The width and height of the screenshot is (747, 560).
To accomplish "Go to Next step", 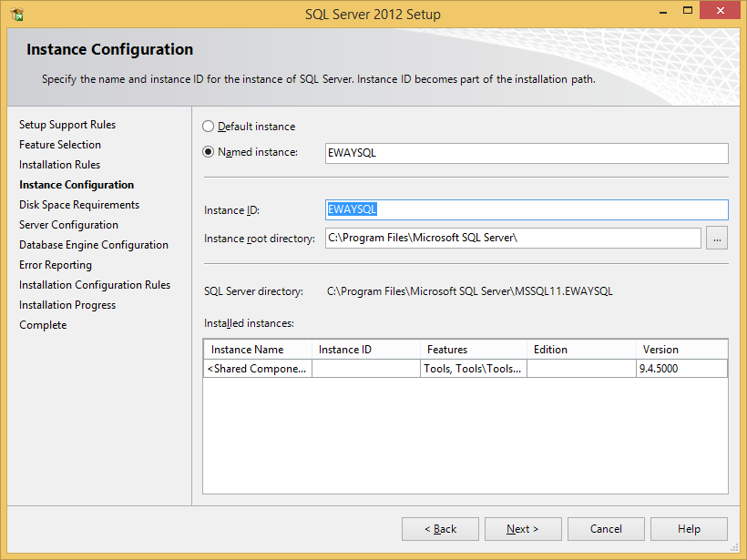I will [523, 529].
